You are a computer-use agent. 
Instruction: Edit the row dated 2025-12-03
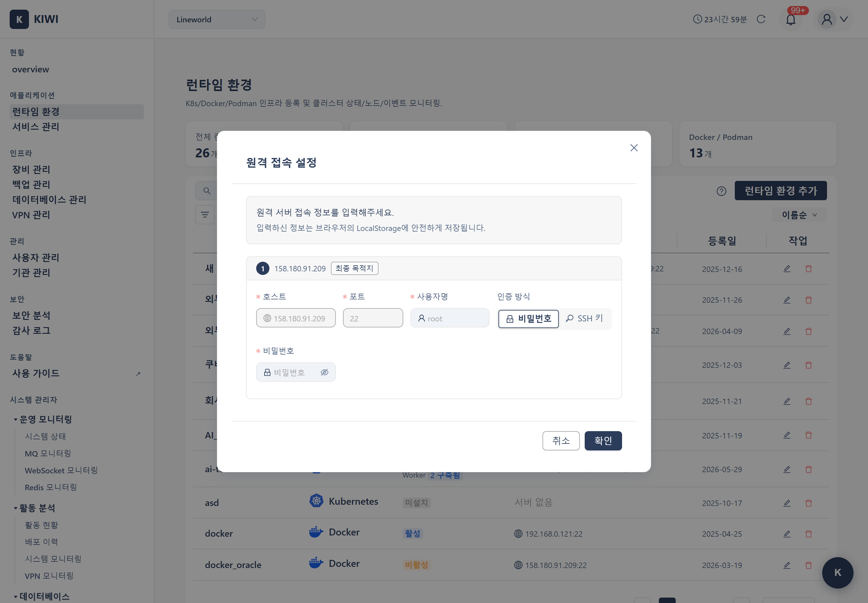pyautogui.click(x=787, y=365)
